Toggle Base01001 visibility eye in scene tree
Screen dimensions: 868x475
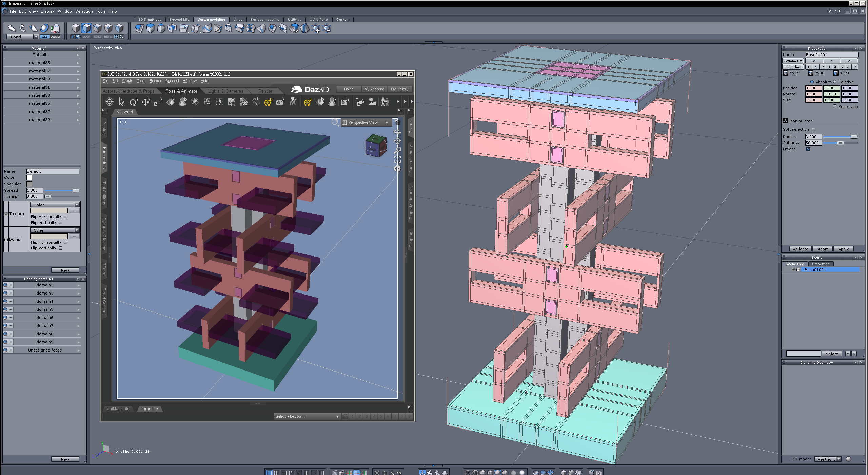coord(798,270)
